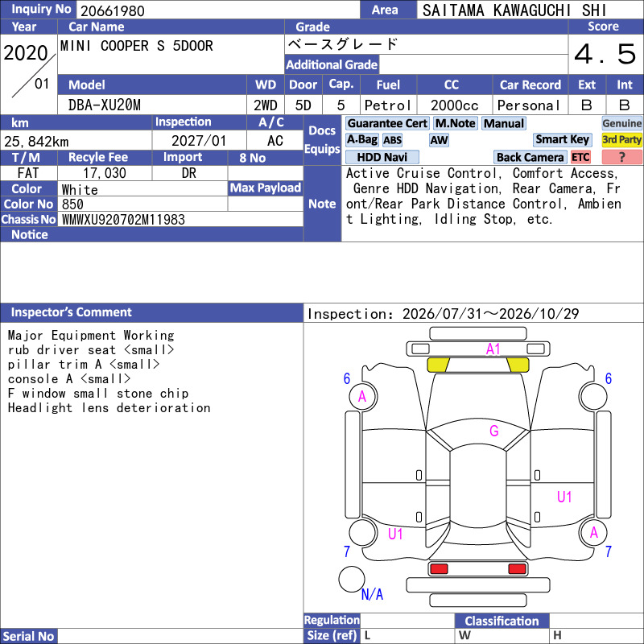The image size is (644, 644).
Task: Click the DR import value
Action: pos(188,173)
